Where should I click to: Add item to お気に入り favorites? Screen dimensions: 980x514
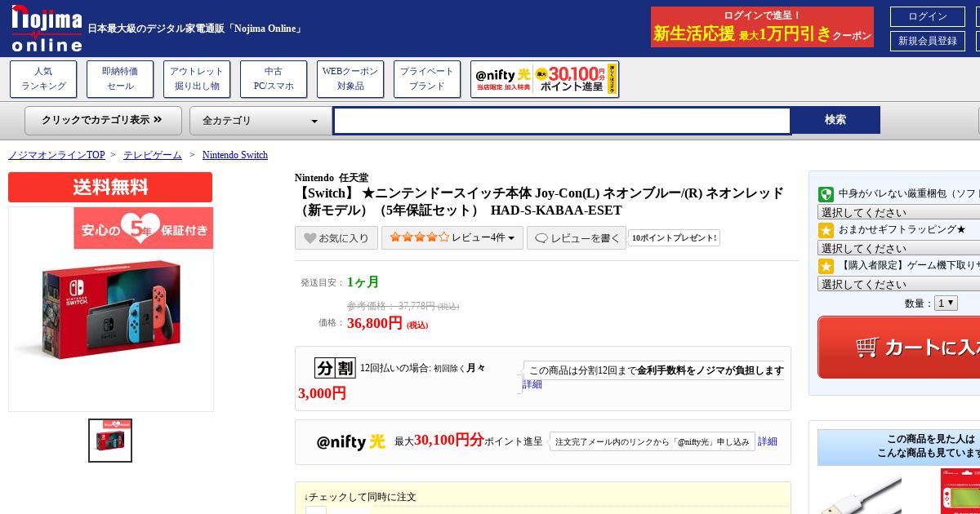336,238
